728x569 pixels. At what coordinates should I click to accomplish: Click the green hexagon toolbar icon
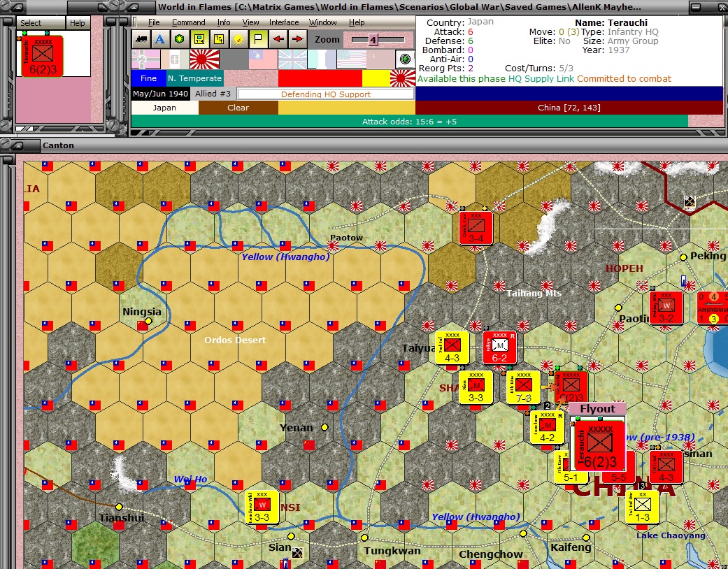click(x=179, y=39)
